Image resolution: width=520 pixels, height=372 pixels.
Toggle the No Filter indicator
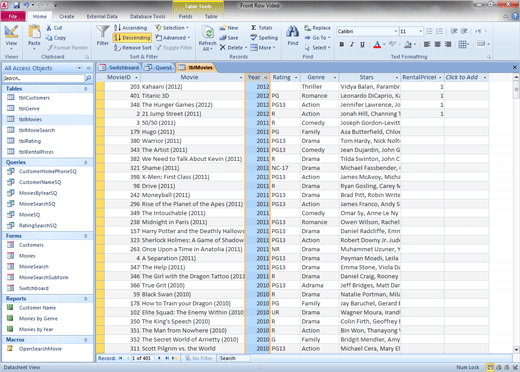click(x=199, y=358)
